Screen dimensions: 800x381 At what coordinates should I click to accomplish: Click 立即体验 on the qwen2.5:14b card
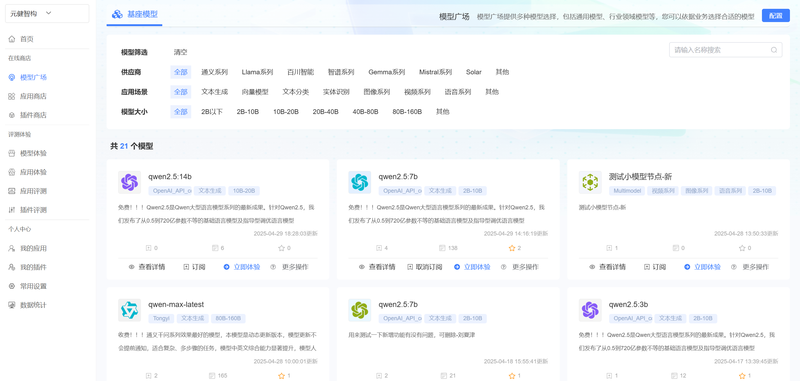242,267
